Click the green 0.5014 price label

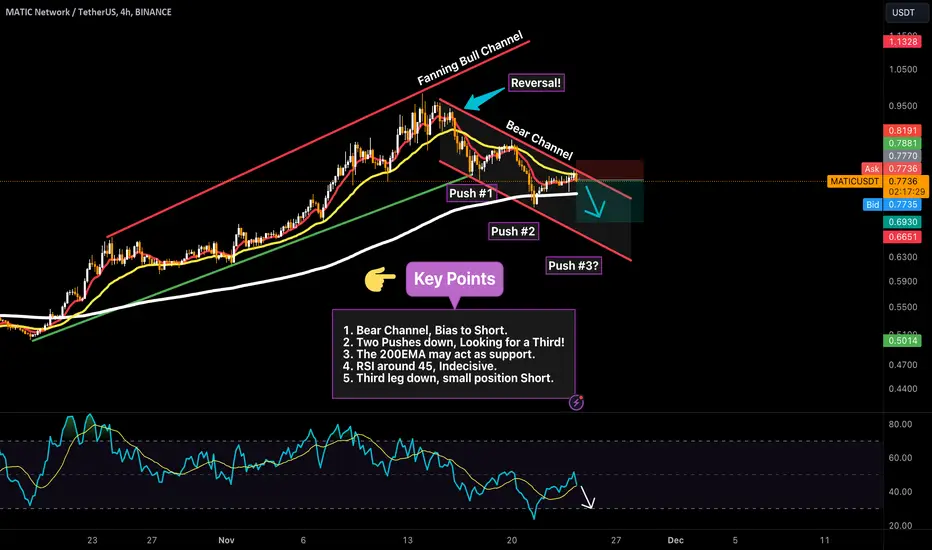pyautogui.click(x=902, y=341)
